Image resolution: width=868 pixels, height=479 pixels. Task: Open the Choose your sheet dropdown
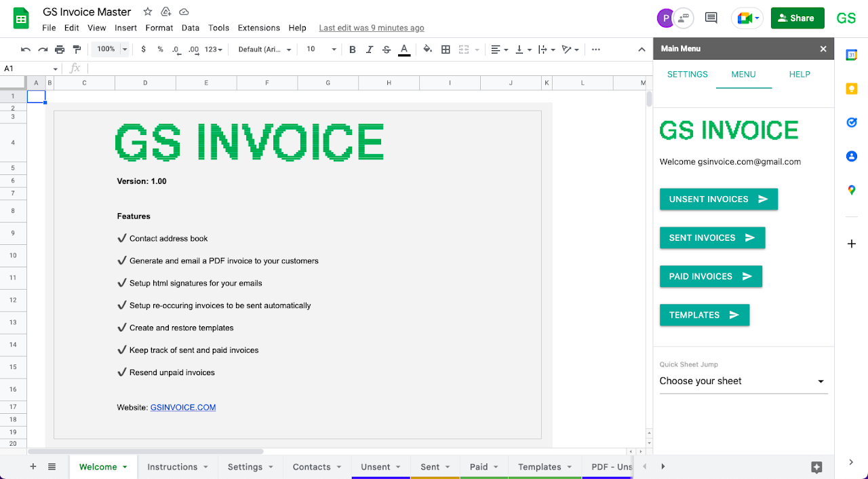[743, 381]
